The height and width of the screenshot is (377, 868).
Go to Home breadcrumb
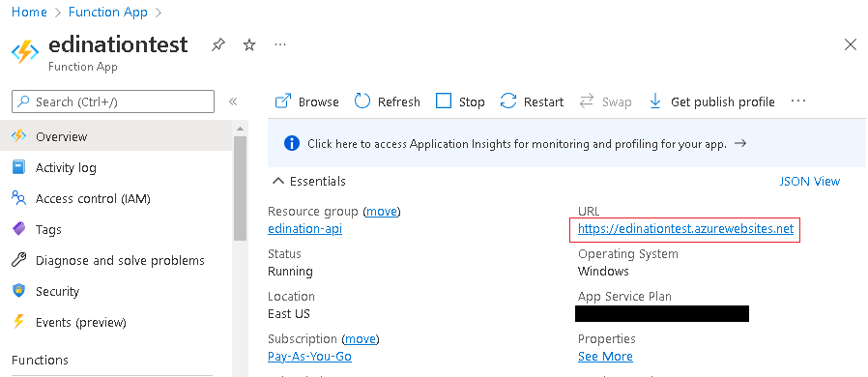[x=29, y=13]
